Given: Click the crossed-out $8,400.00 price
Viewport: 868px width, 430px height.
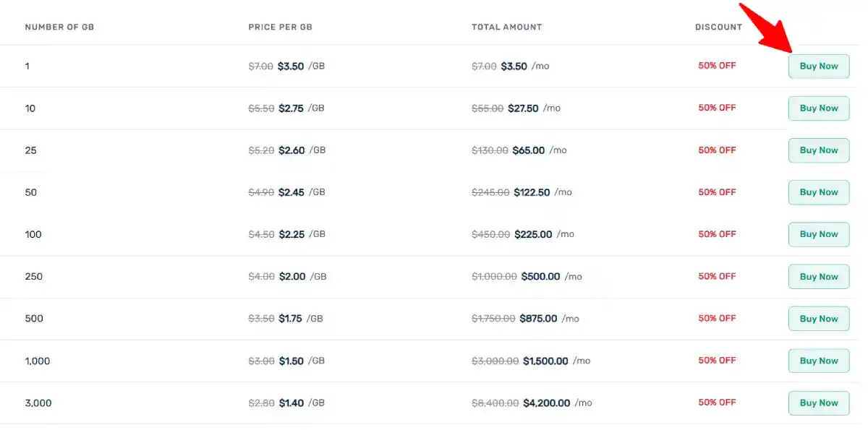Looking at the screenshot, I should (495, 403).
